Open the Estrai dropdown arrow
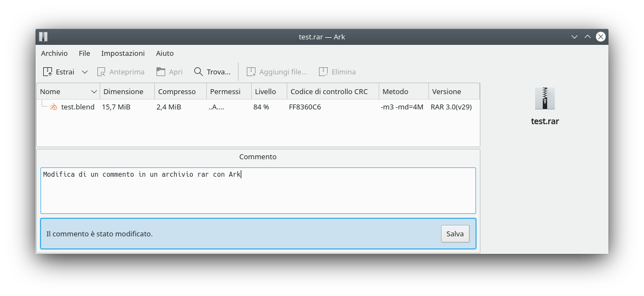The image size is (644, 296). pyautogui.click(x=85, y=72)
